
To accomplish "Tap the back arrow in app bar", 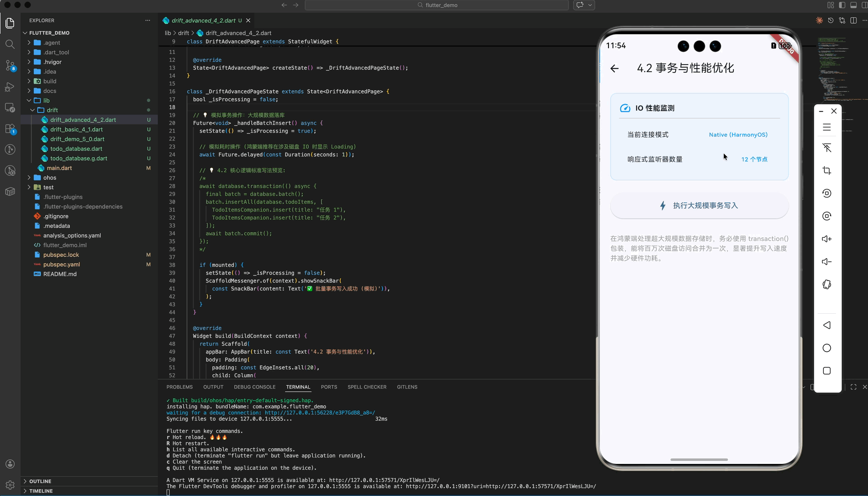I will (614, 68).
